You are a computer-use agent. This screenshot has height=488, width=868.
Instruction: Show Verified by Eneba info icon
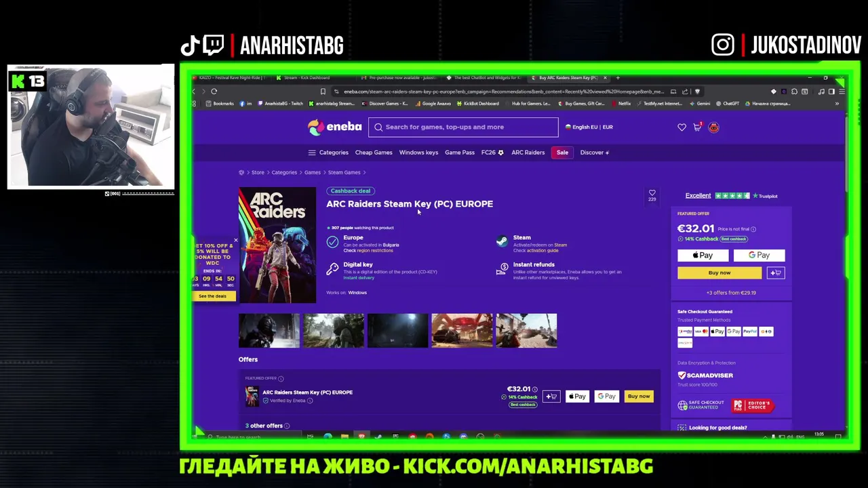pos(310,401)
